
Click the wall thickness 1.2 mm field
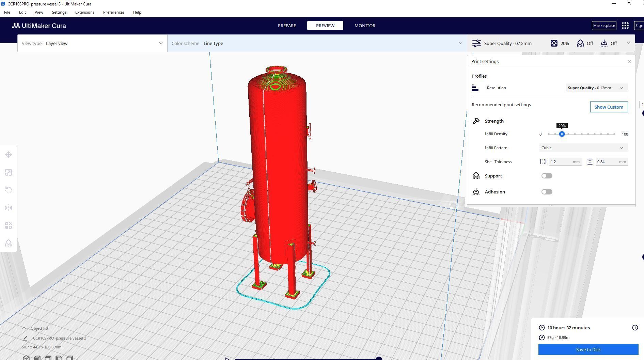point(565,162)
